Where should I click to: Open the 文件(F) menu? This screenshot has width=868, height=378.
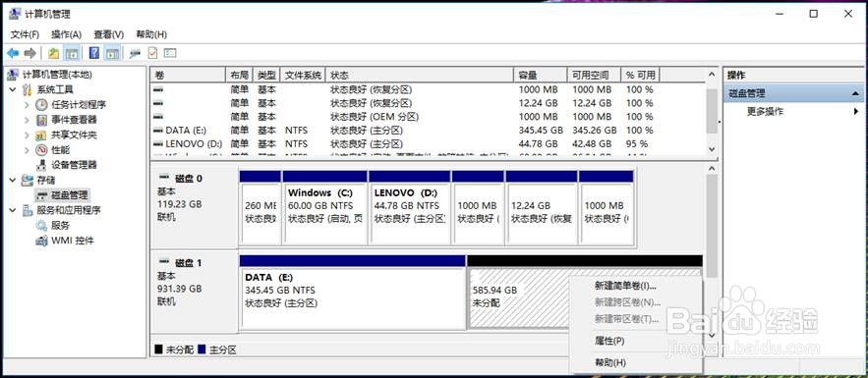25,34
